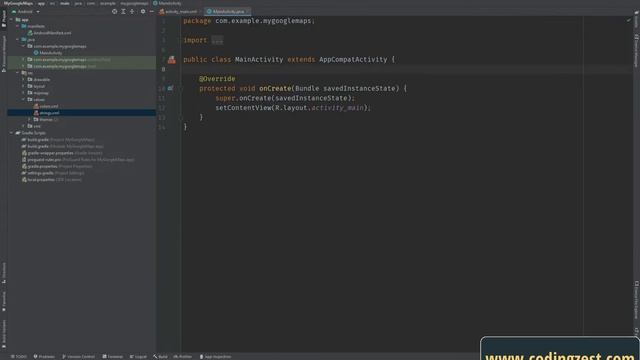Viewport: 640px width, 360px height.
Task: Open the Android project view dropdown
Action: (x=26, y=11)
